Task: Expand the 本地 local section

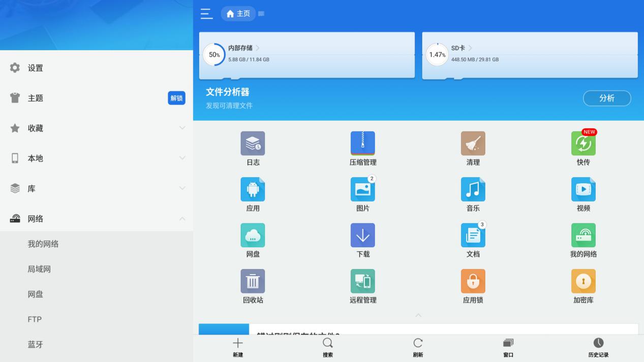Action: click(x=97, y=158)
